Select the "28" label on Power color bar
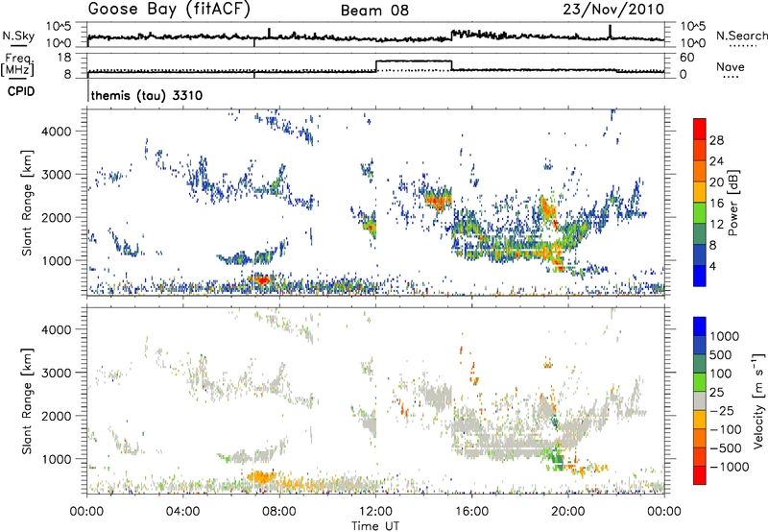This screenshot has height=532, width=768. pos(716,140)
